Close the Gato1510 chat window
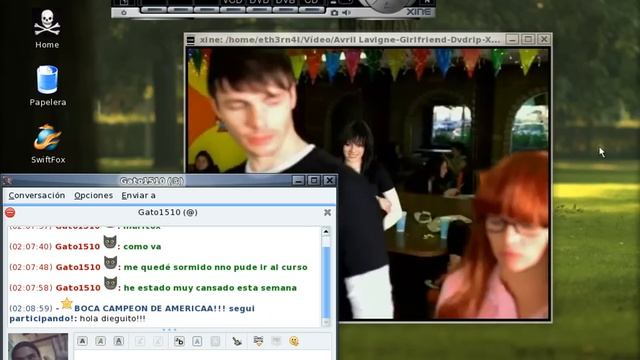640x360 pixels. click(x=329, y=180)
